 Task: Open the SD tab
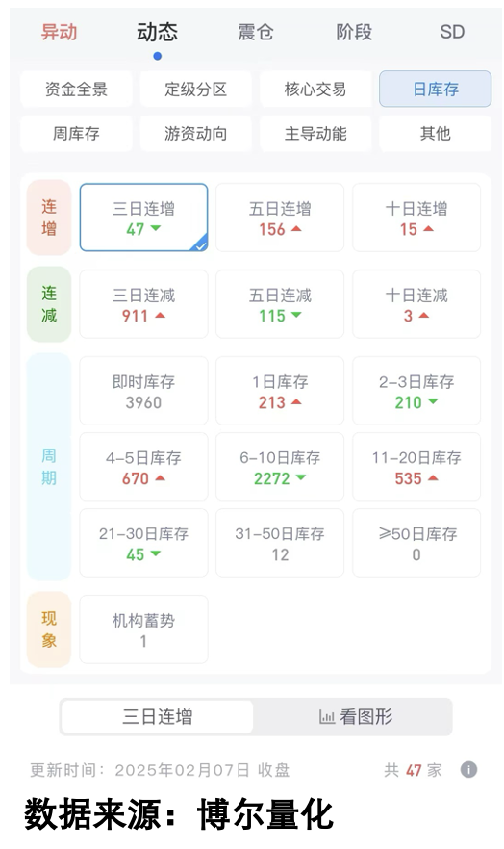point(452,32)
